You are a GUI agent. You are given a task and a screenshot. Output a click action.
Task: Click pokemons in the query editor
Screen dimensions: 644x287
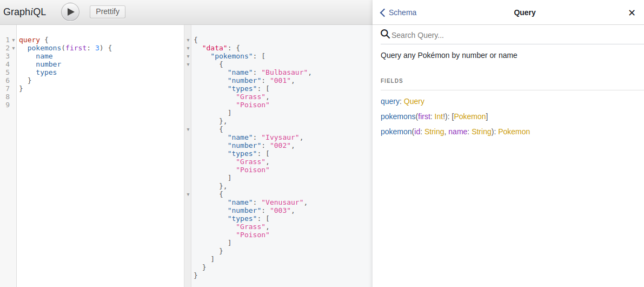pyautogui.click(x=44, y=48)
